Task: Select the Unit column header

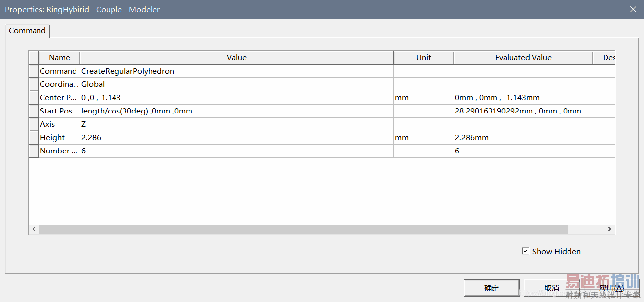Action: pyautogui.click(x=423, y=58)
